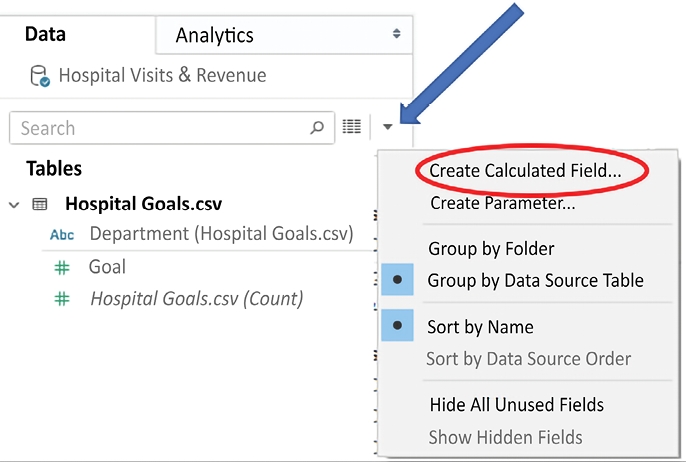The height and width of the screenshot is (462, 686).
Task: Choose Create Calculated Field menu entry
Action: [x=525, y=171]
